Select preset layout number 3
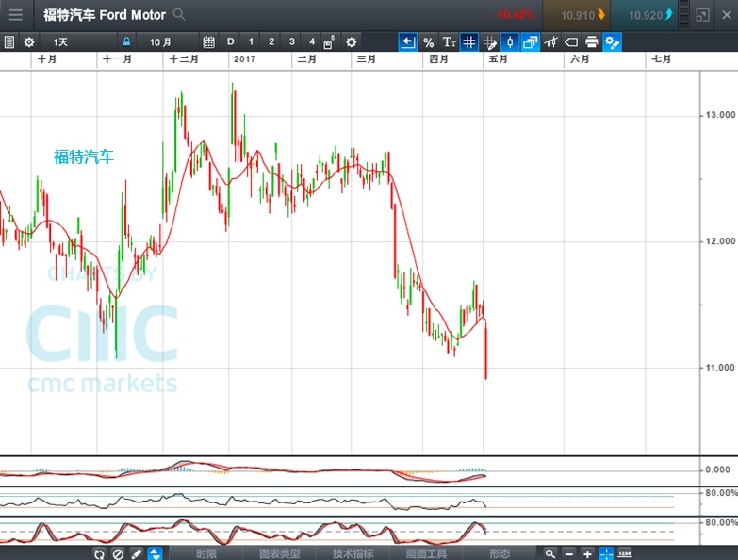 point(291,42)
